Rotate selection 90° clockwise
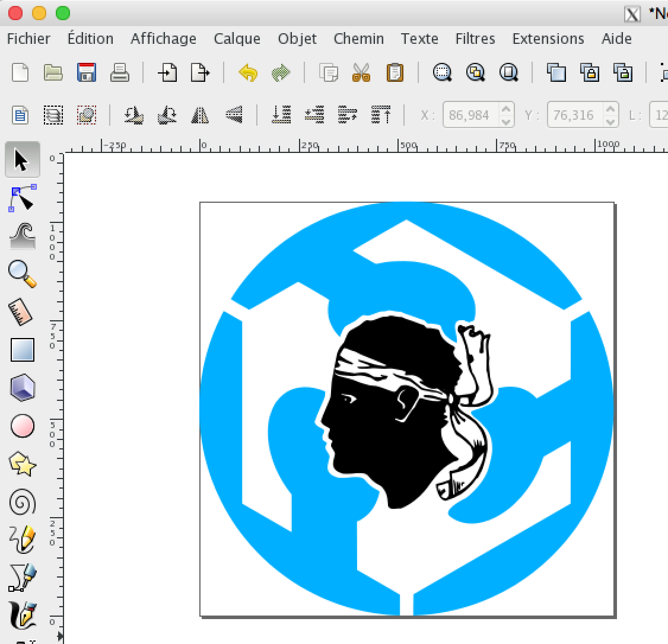Viewport: 668px width, 644px height. point(167,115)
